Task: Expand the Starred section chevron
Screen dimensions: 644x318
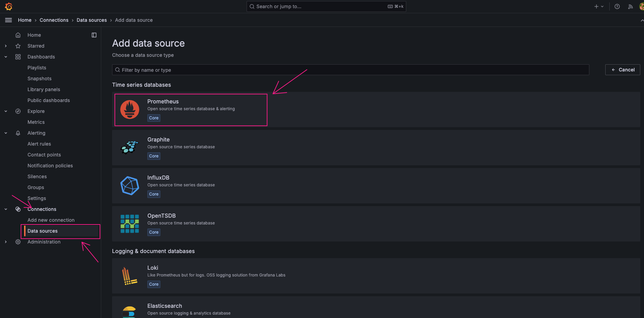Action: point(6,46)
